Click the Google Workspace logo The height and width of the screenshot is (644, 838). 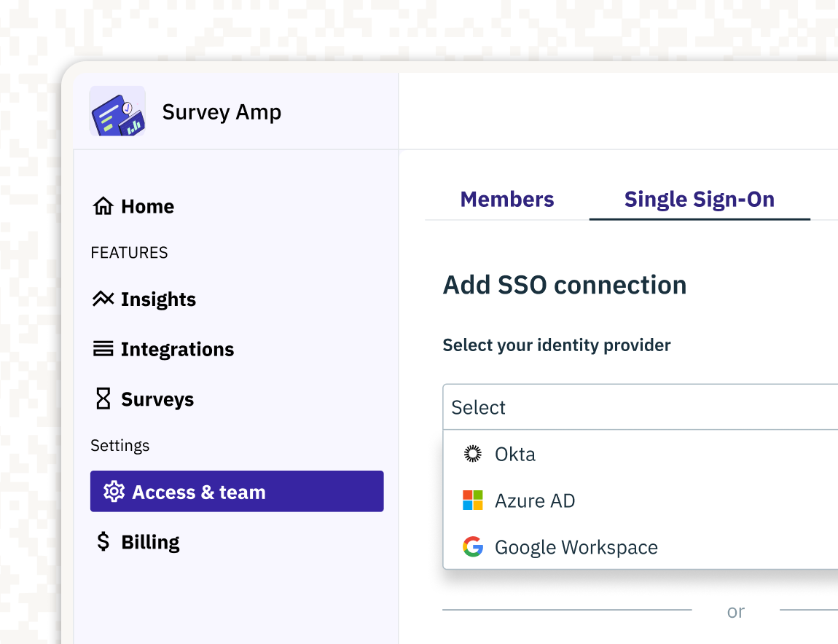tap(473, 547)
